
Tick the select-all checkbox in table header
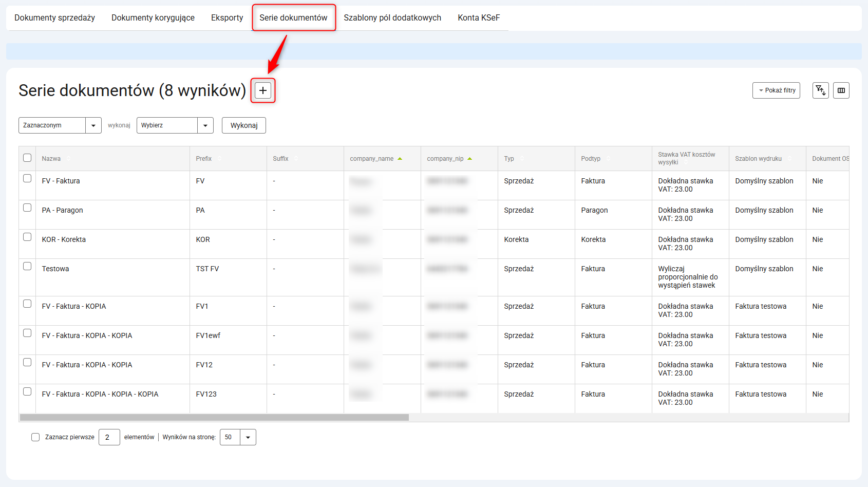27,158
